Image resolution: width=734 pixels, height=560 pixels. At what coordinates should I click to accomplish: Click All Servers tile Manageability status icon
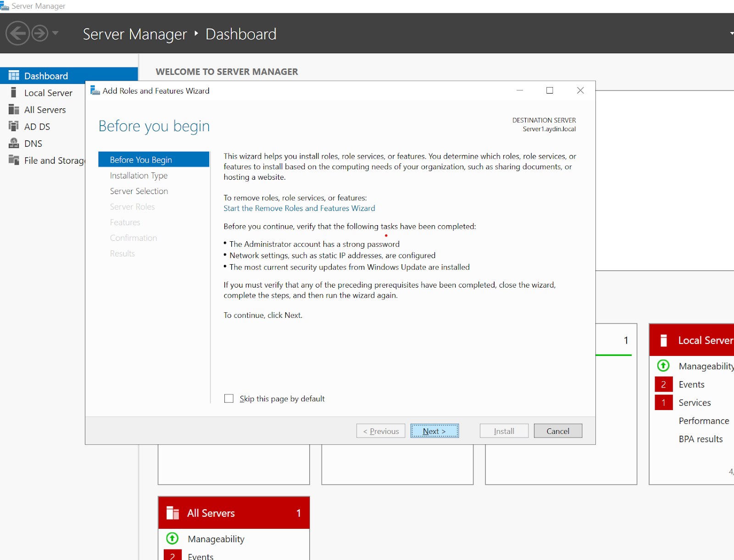pyautogui.click(x=172, y=538)
